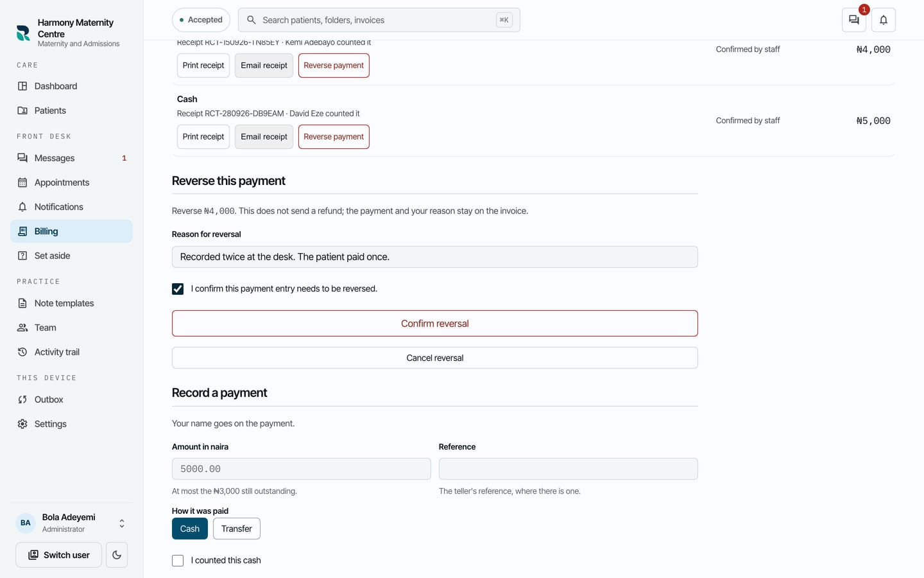This screenshot has width=924, height=578.
Task: Toggle dark mode moon icon
Action: click(x=117, y=555)
